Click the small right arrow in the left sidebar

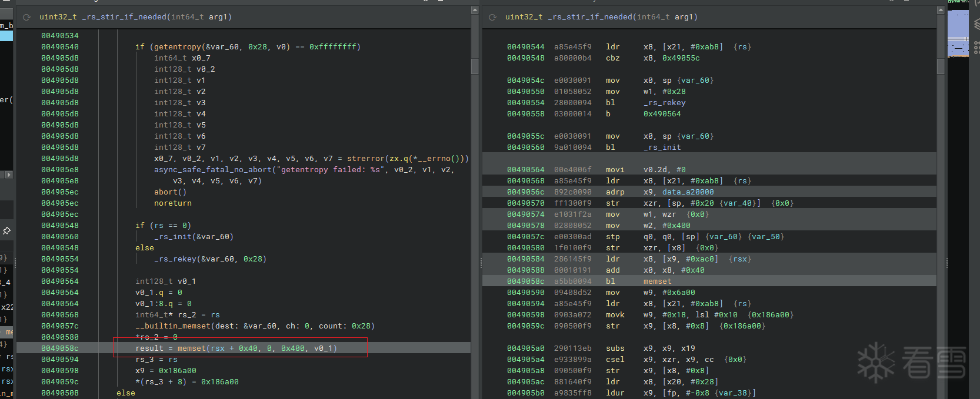8,175
